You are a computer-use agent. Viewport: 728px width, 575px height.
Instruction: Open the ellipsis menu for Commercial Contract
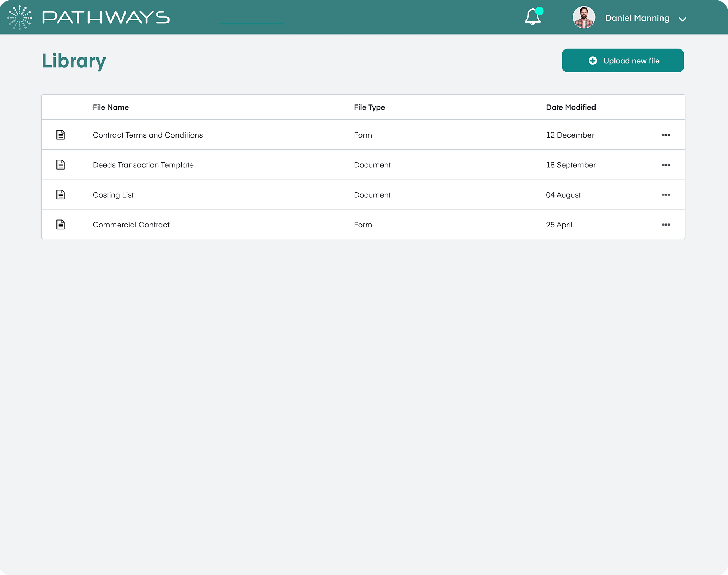(x=666, y=224)
